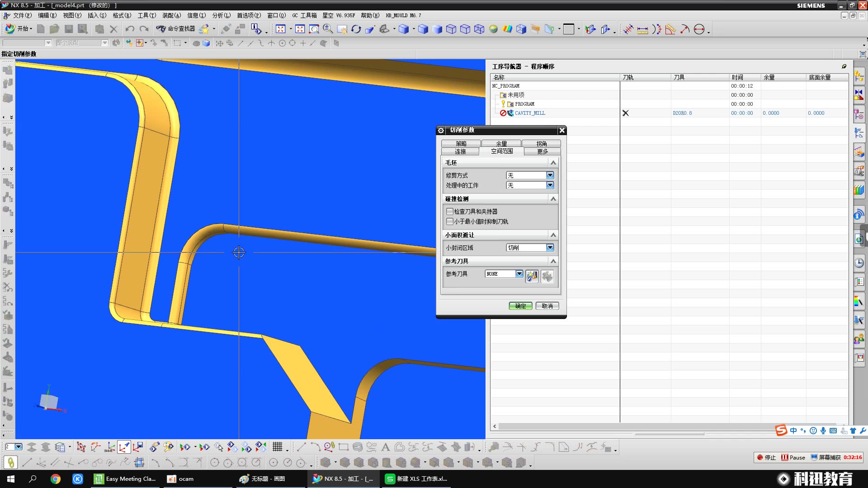Enable 检查刀具和夹持器 checkbox
This screenshot has height=488, width=868.
450,211
